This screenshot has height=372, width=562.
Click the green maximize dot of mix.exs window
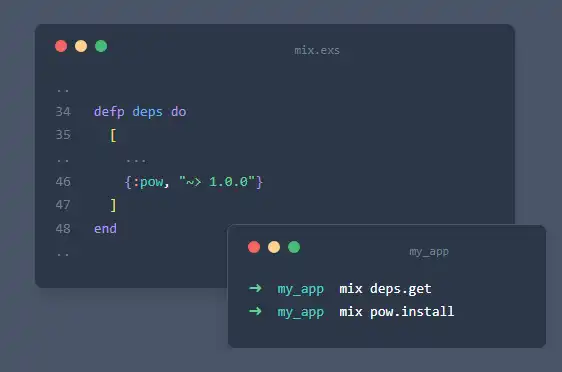click(101, 46)
